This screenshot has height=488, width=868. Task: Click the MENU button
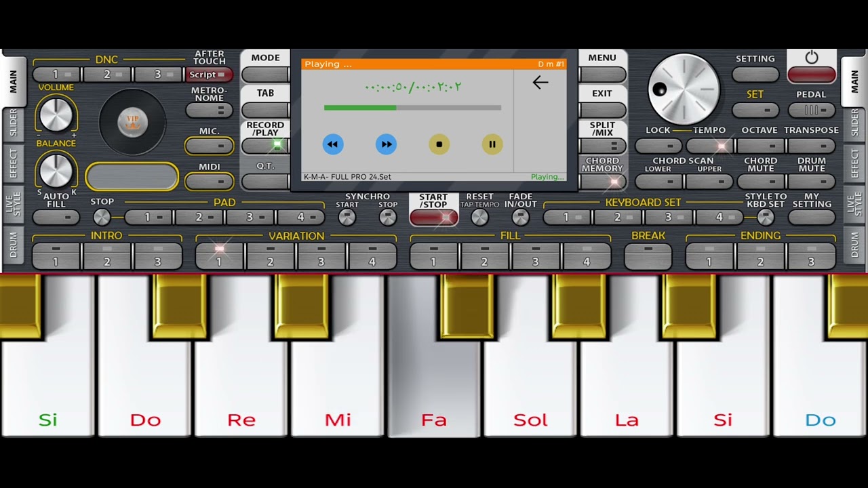[602, 74]
